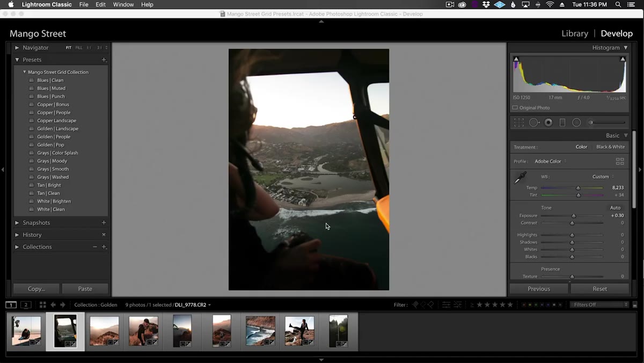Add a collection with the plus icon
Image resolution: width=644 pixels, height=363 pixels.
pyautogui.click(x=104, y=247)
